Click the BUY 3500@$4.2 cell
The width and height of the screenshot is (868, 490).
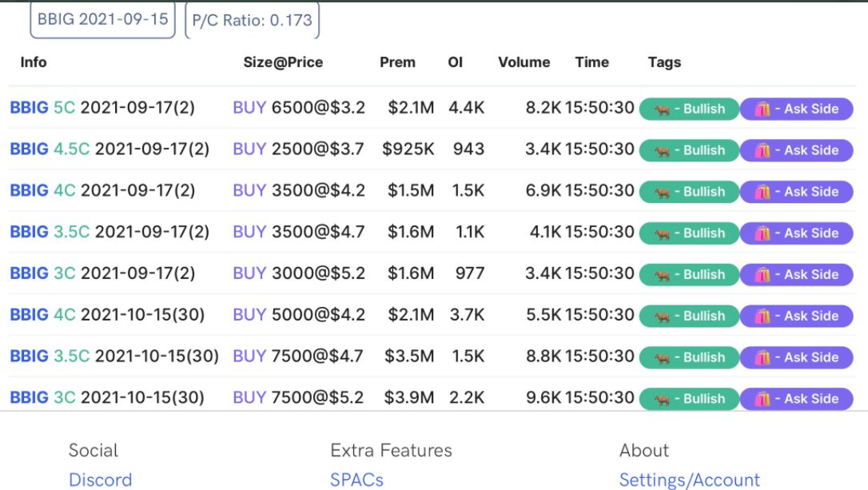[299, 190]
